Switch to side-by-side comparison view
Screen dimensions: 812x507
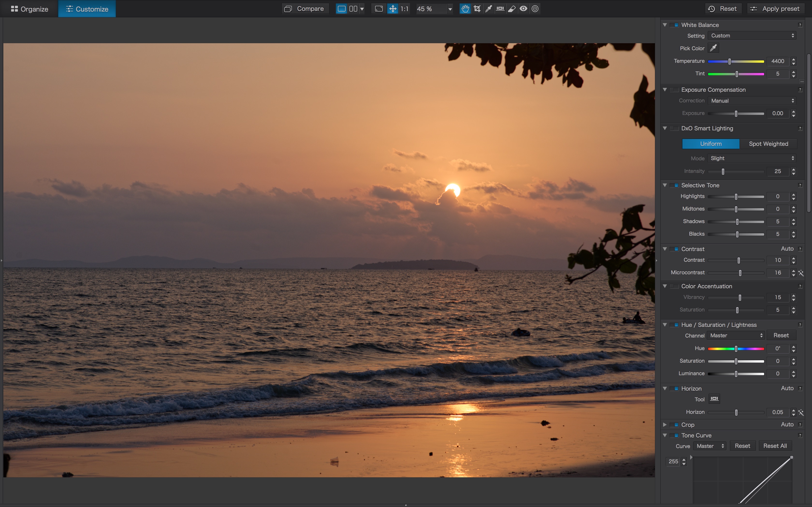[x=353, y=9]
